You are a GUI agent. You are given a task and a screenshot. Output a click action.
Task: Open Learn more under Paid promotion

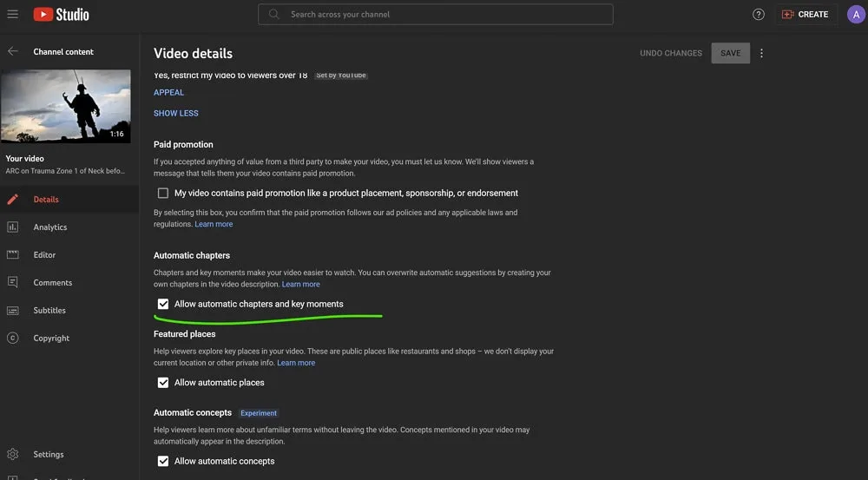pyautogui.click(x=214, y=224)
